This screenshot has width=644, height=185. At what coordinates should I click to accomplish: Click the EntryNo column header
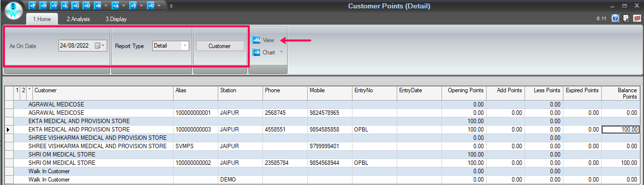375,93
